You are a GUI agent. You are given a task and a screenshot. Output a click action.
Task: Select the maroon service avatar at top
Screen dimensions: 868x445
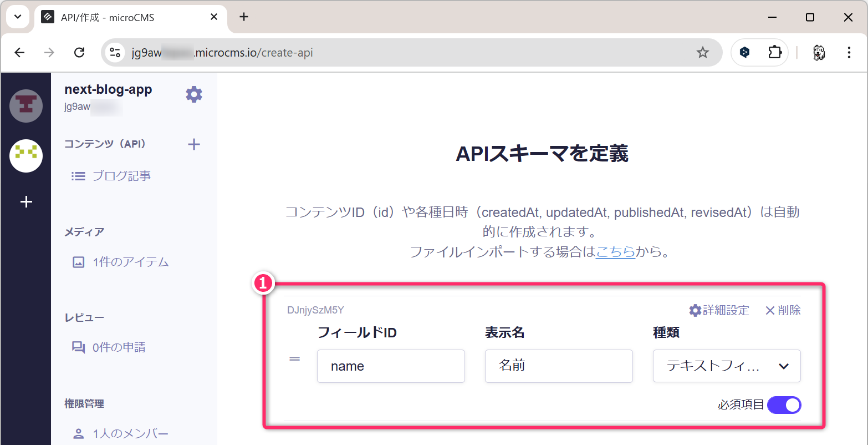(26, 105)
